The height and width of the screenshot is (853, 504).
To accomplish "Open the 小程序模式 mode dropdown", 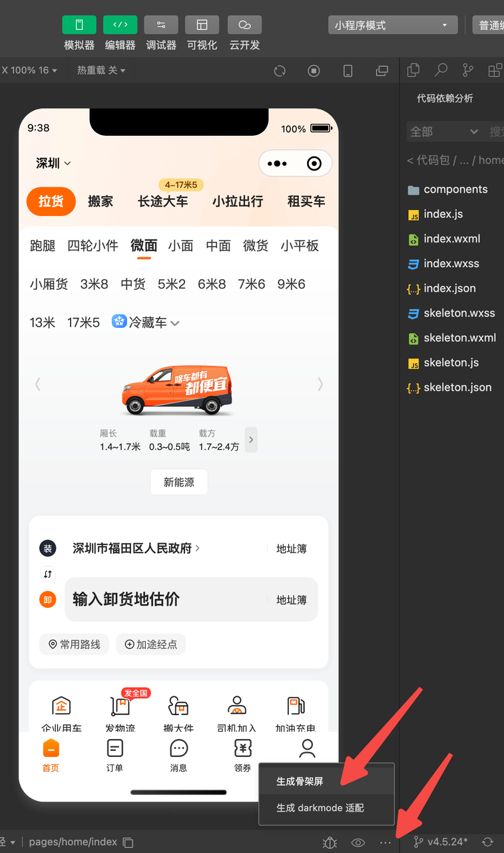I will coord(392,25).
